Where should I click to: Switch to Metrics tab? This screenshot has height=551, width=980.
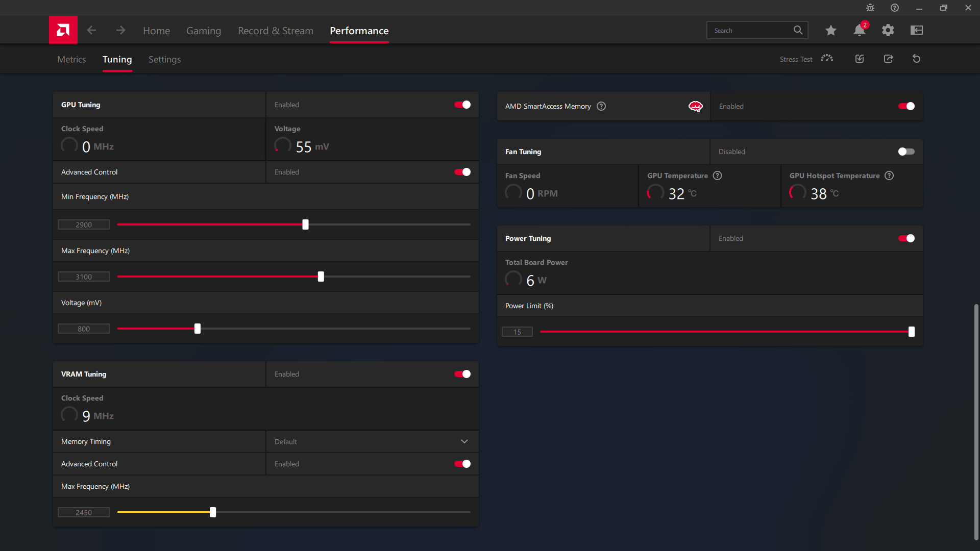(71, 59)
